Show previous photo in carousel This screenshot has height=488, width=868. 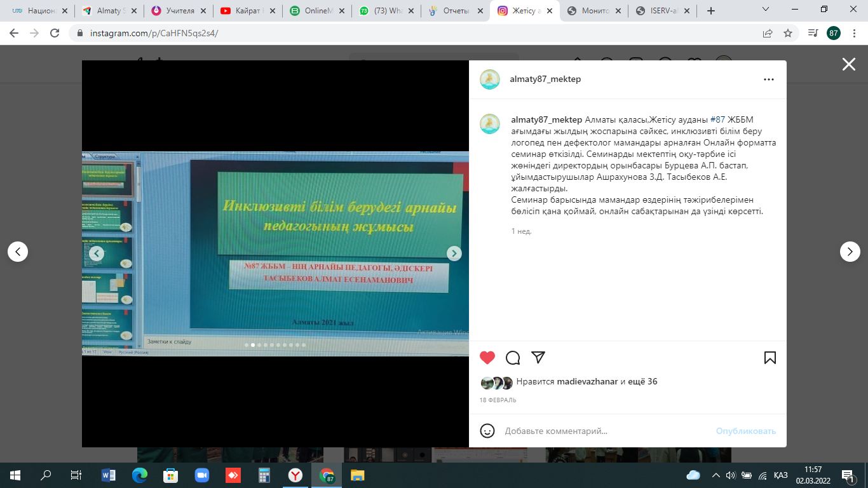pyautogui.click(x=96, y=253)
